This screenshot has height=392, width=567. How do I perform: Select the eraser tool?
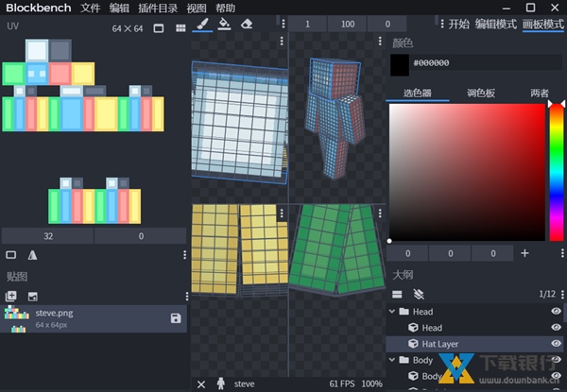(x=247, y=24)
